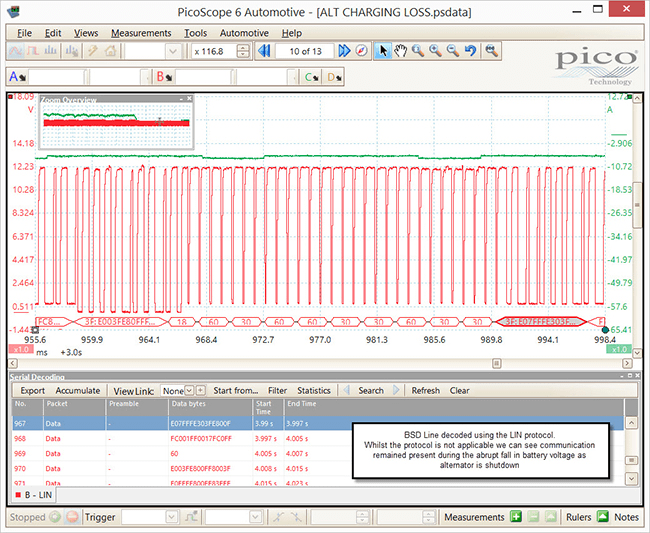Viewport: 650px width, 533px height.
Task: Open Auto Setup wand icon
Action: (92, 51)
